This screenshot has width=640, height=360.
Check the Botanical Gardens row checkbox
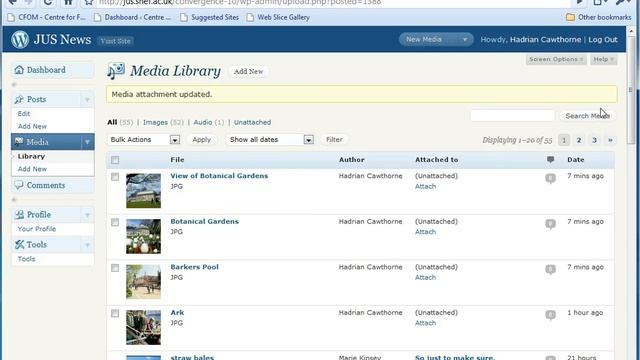click(x=115, y=222)
